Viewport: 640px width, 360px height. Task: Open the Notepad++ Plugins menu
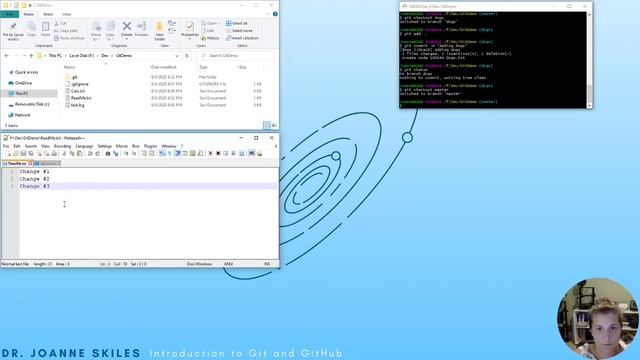point(150,146)
